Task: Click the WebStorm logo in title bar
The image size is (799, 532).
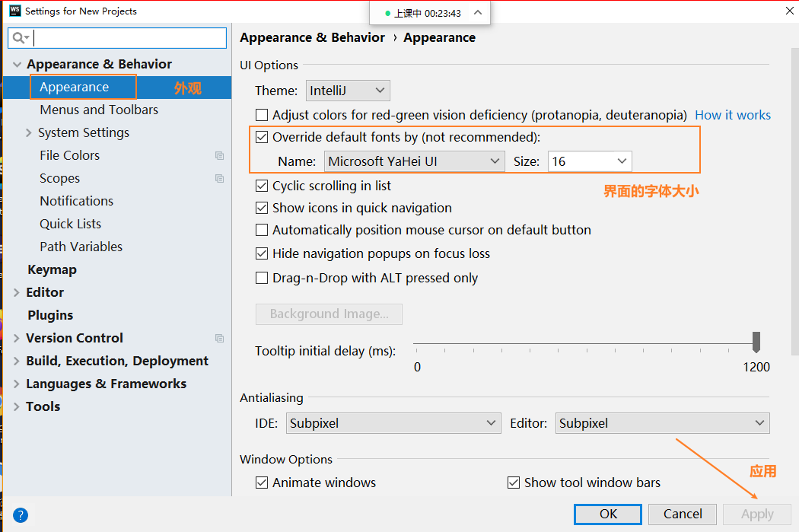Action: pyautogui.click(x=15, y=11)
